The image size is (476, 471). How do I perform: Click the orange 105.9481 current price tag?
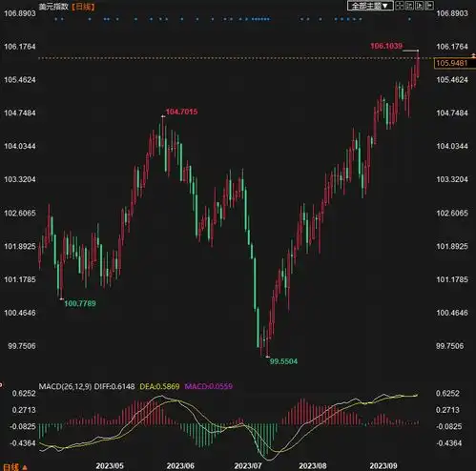pos(451,63)
